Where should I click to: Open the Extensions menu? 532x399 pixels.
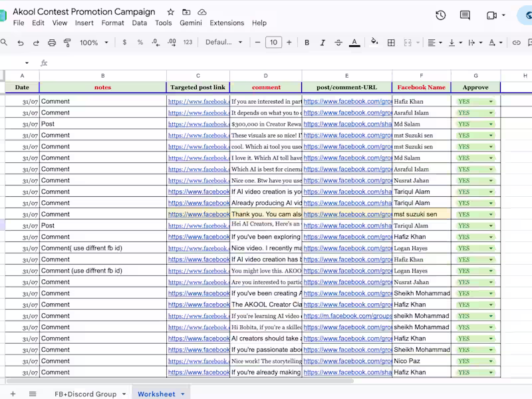click(227, 23)
